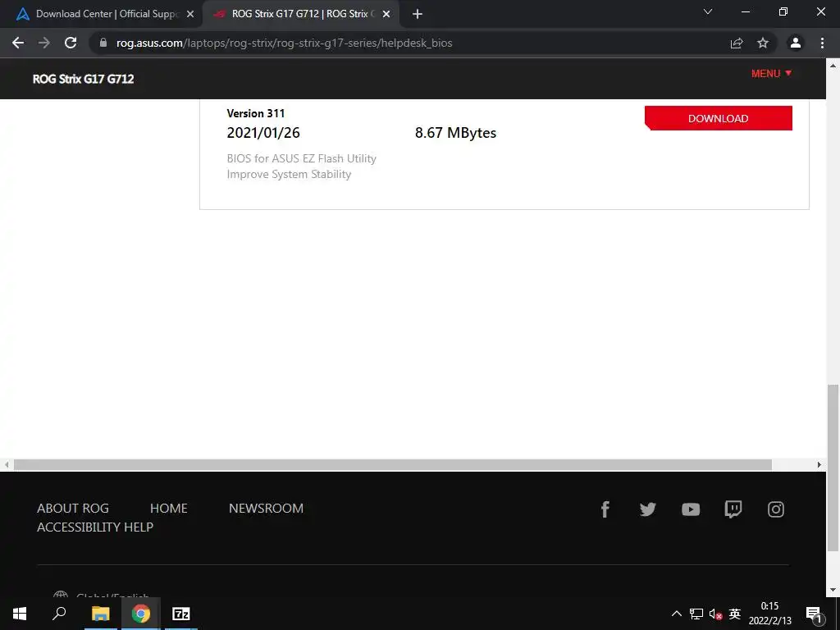Open ROG Instagram icon
The image size is (840, 630).
pos(776,509)
